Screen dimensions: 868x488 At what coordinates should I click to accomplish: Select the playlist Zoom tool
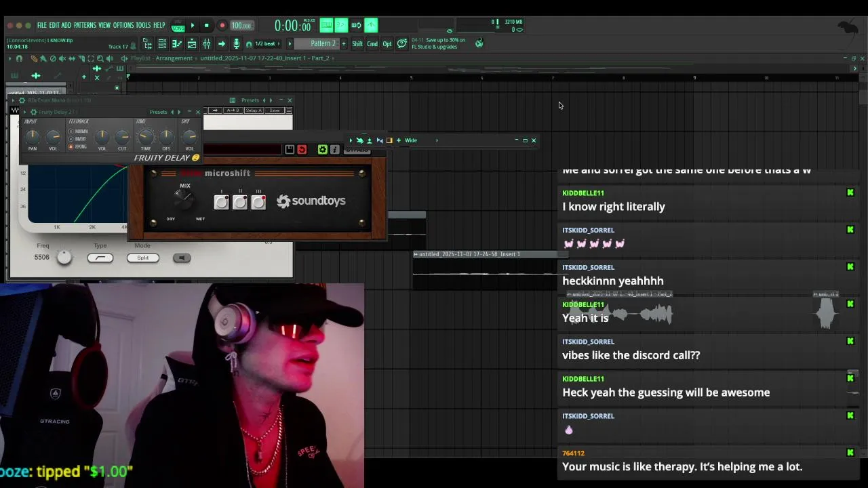point(100,58)
